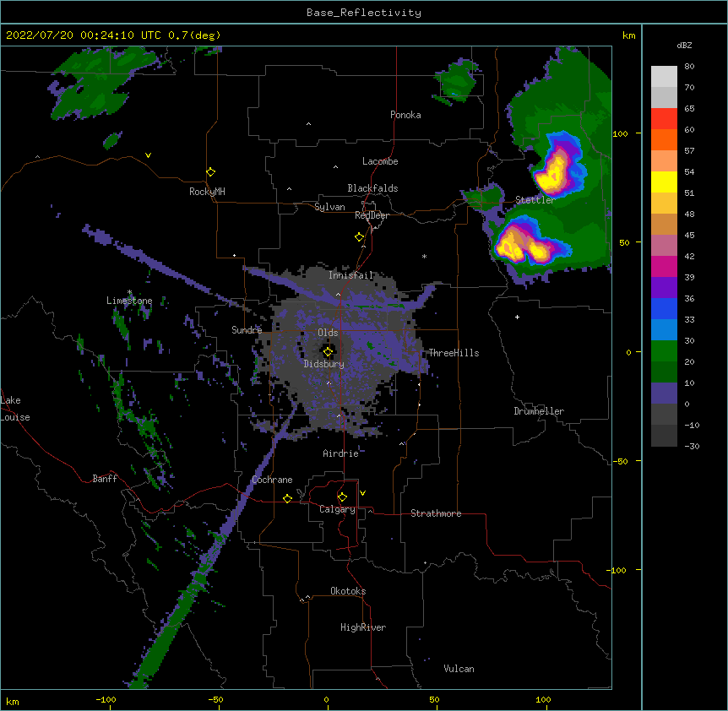
Task: Click the yellow diamond marker above Calgary label
Action: pos(342,497)
